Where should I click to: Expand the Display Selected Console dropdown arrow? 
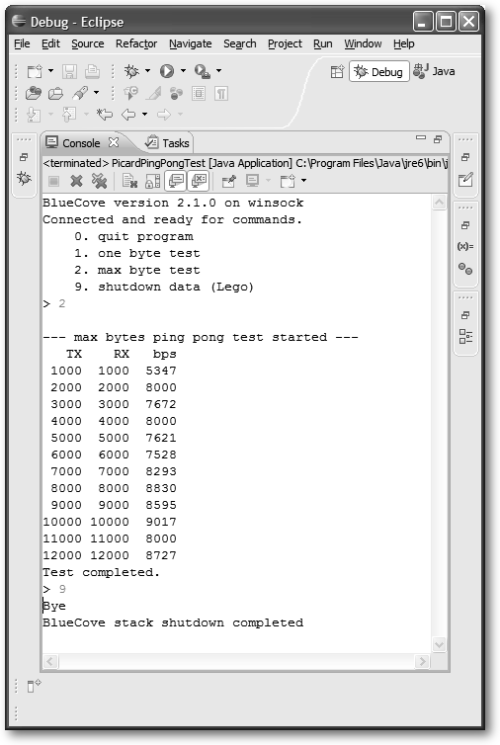pos(268,181)
